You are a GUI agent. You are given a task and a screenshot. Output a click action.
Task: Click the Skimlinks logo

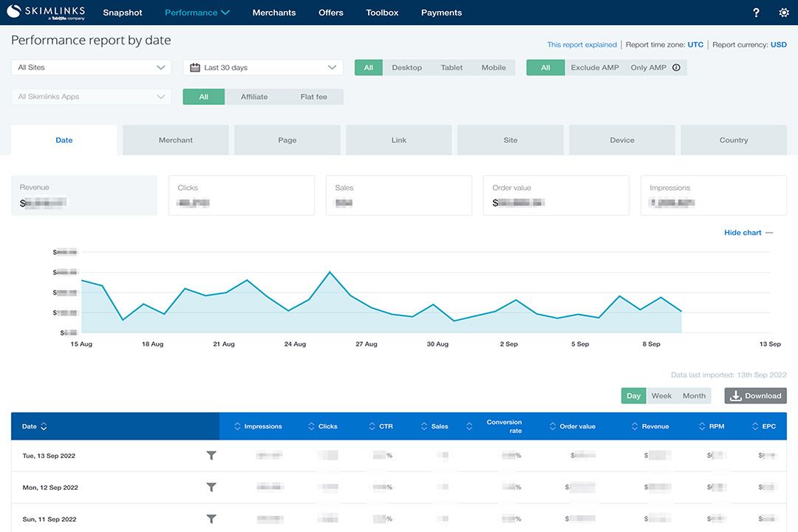(46, 12)
